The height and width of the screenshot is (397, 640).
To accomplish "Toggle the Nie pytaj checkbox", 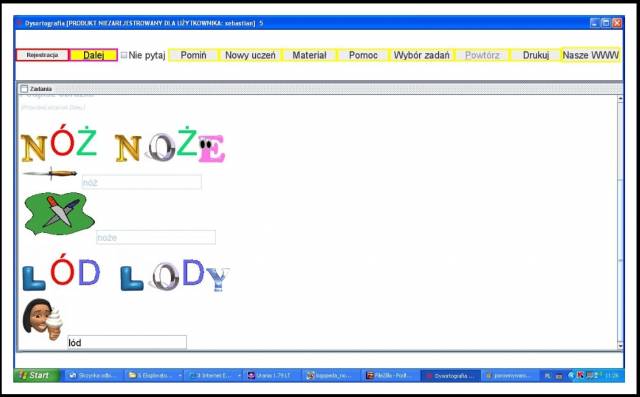I will click(x=124, y=55).
